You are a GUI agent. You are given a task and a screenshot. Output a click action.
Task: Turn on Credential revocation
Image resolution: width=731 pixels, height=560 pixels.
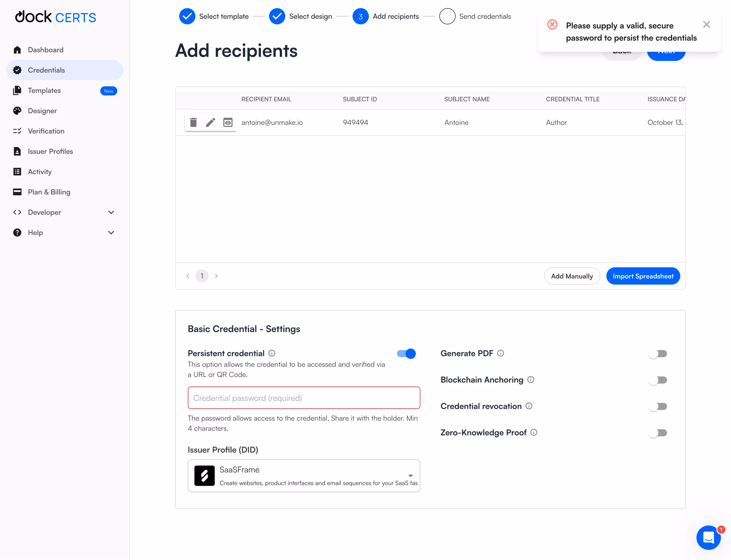(658, 406)
